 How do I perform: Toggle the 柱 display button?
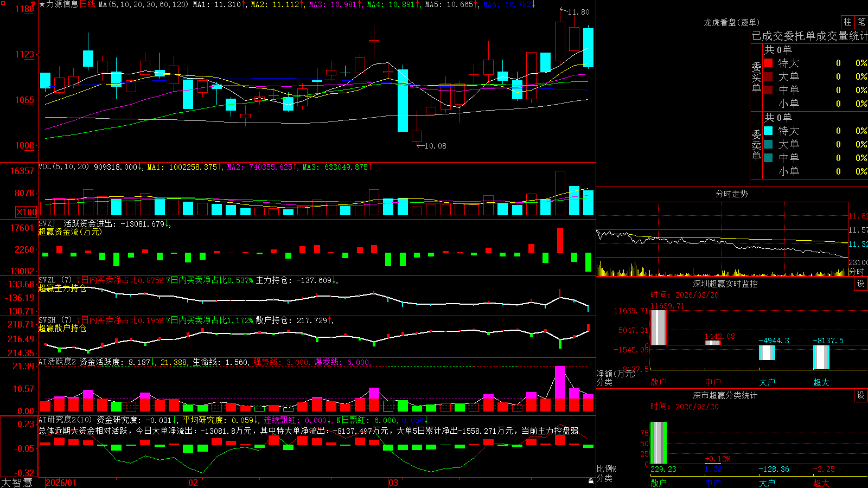847,22
